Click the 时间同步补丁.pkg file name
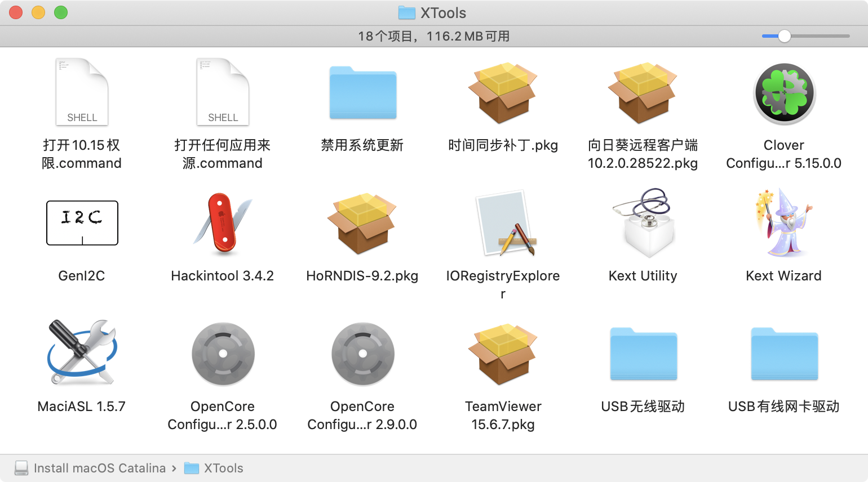The width and height of the screenshot is (868, 482). click(x=503, y=145)
